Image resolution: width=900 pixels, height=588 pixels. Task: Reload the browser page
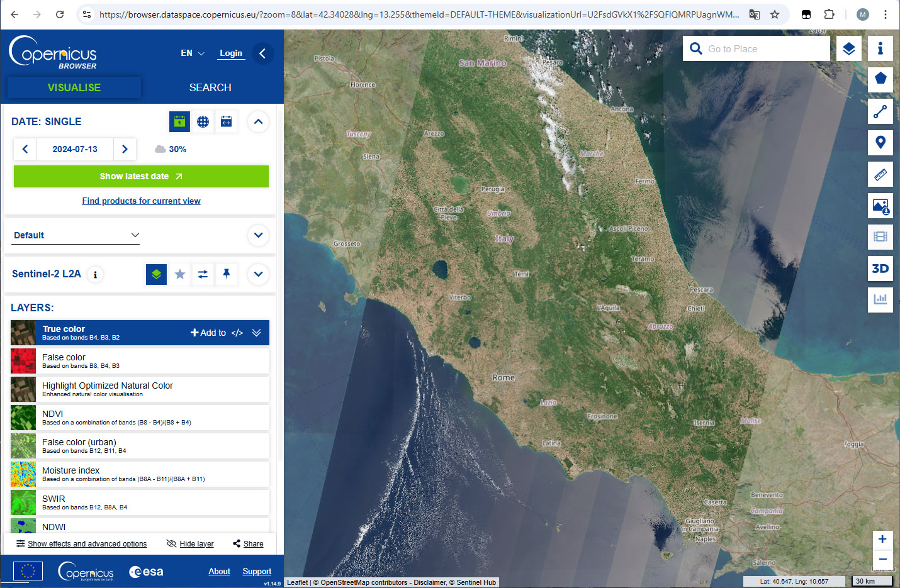pyautogui.click(x=60, y=14)
